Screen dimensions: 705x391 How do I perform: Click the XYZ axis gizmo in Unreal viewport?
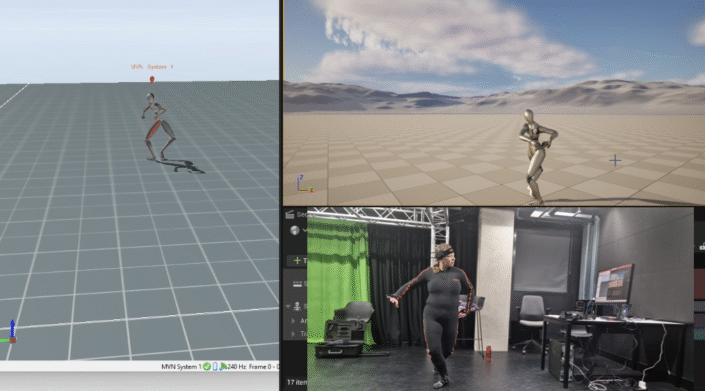click(304, 185)
